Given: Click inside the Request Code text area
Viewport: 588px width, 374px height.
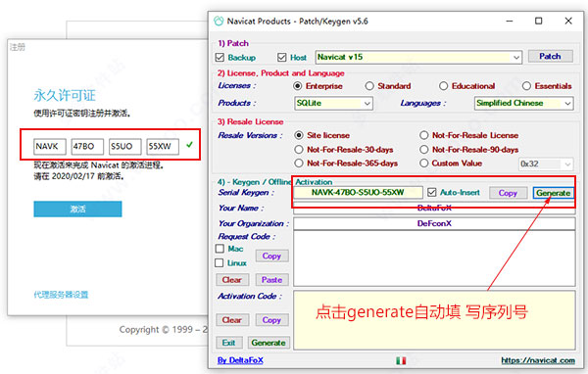Looking at the screenshot, I should (x=434, y=258).
